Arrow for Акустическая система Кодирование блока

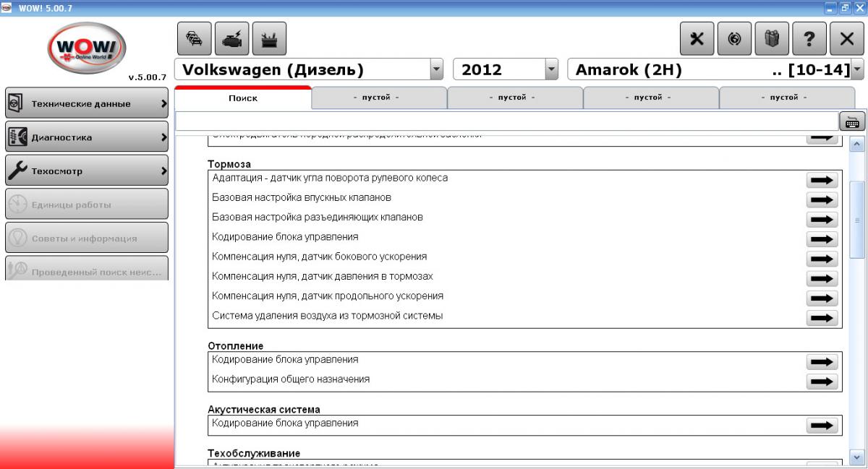[822, 425]
